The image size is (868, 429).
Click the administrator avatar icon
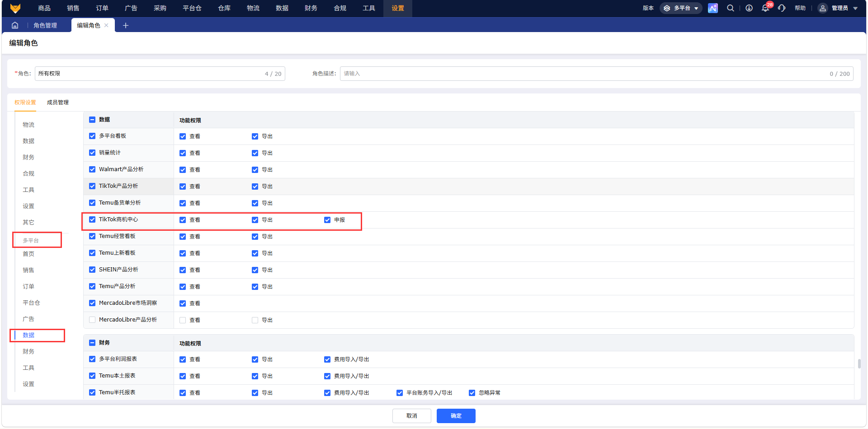[x=823, y=8]
